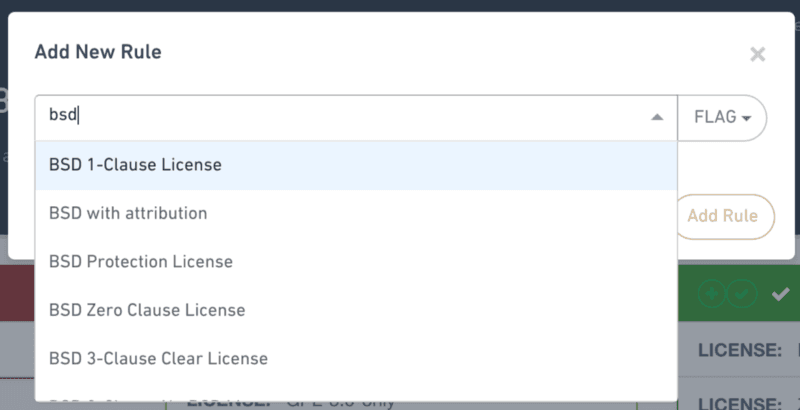
Task: Click the FLAG caret arrow
Action: tap(746, 118)
